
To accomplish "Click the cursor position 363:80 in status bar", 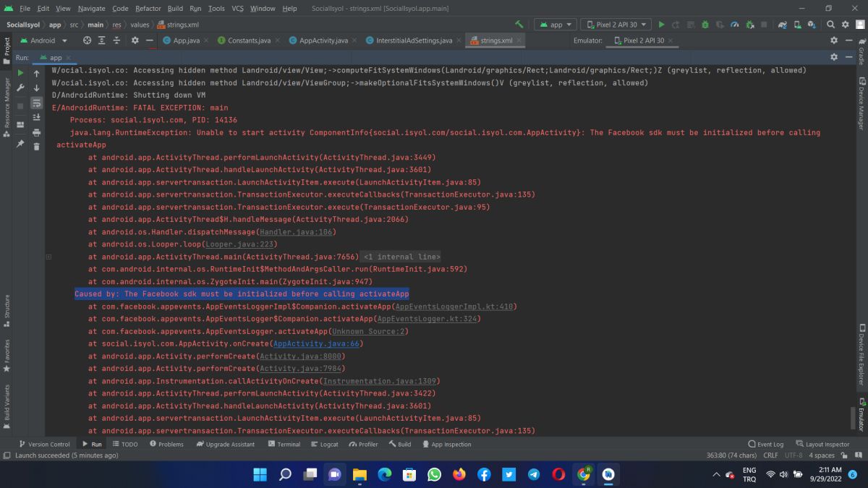I will [731, 455].
